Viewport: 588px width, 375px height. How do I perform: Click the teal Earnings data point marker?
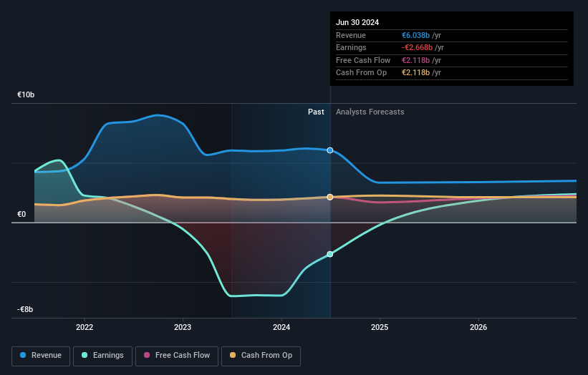coord(330,254)
